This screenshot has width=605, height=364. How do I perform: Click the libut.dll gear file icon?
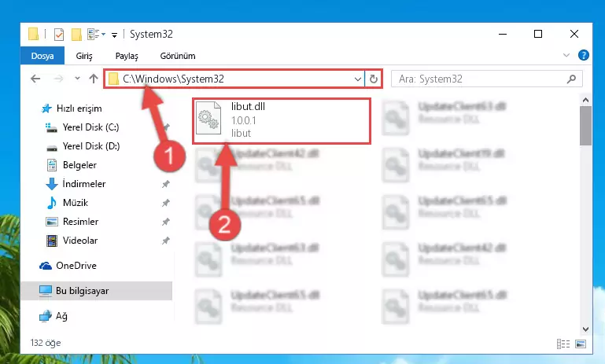[x=208, y=118]
